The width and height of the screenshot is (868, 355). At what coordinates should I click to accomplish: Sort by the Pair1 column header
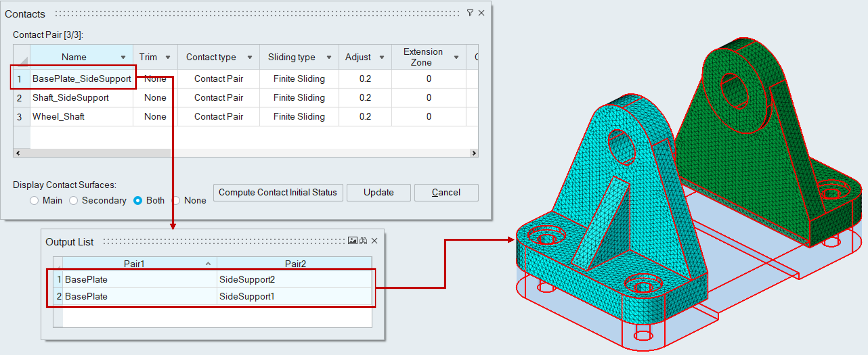134,263
